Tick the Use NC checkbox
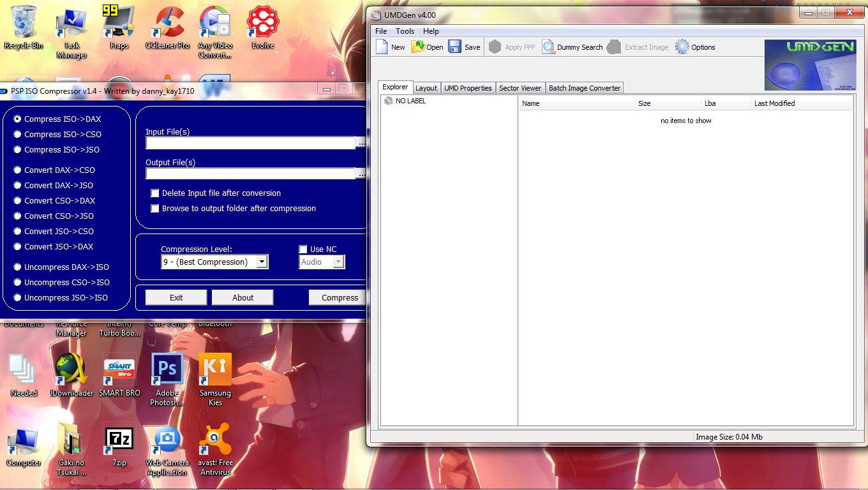The height and width of the screenshot is (490, 868). 303,249
